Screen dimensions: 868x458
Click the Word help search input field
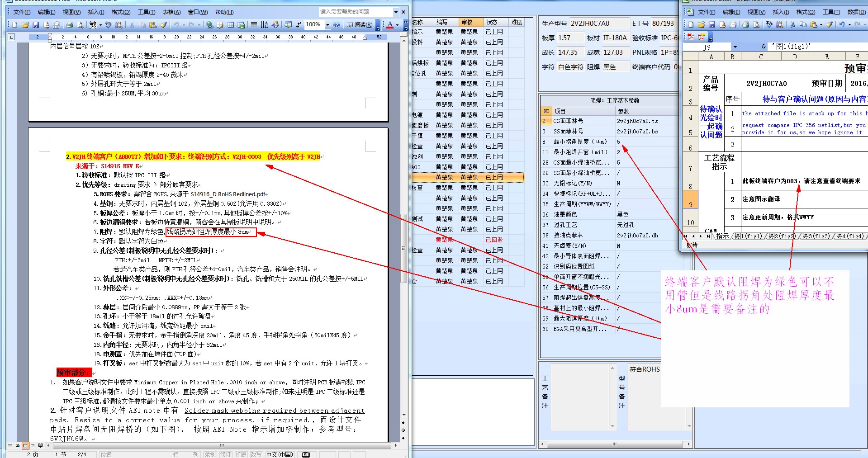pos(355,12)
